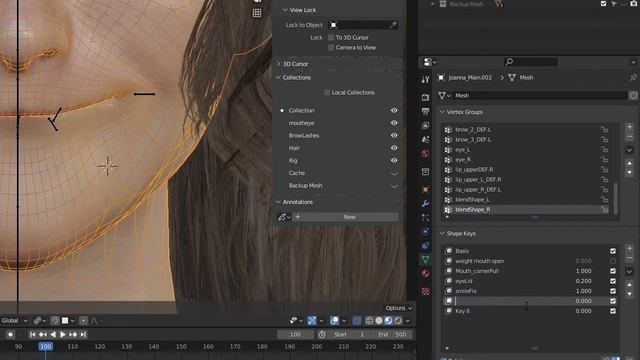Screen dimensions: 640x360
Task: Hide the BrowLashes collection
Action: click(x=394, y=136)
